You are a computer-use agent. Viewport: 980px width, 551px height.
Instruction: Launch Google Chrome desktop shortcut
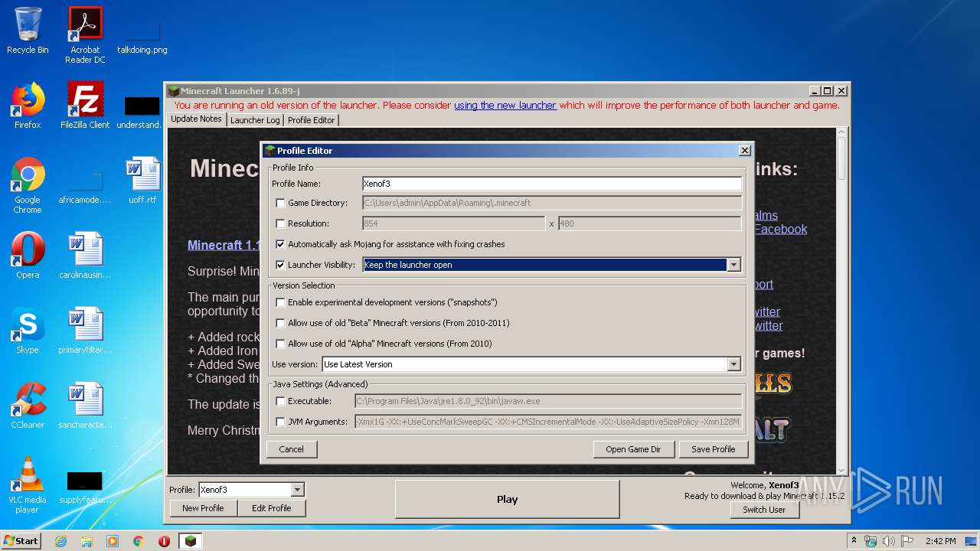coord(28,185)
